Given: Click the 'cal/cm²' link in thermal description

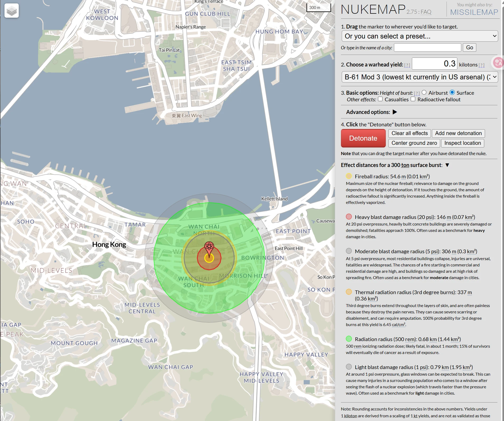Looking at the screenshot, I should 398,324.
